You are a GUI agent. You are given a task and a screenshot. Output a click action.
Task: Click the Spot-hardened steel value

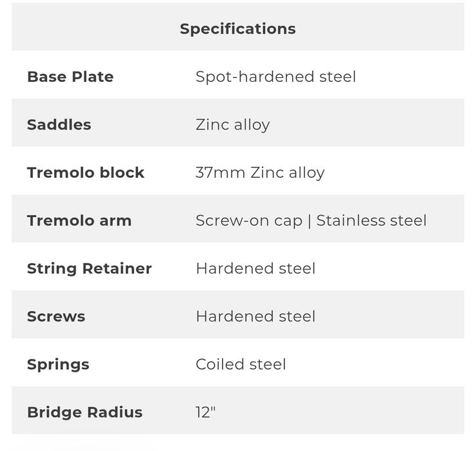tap(275, 77)
